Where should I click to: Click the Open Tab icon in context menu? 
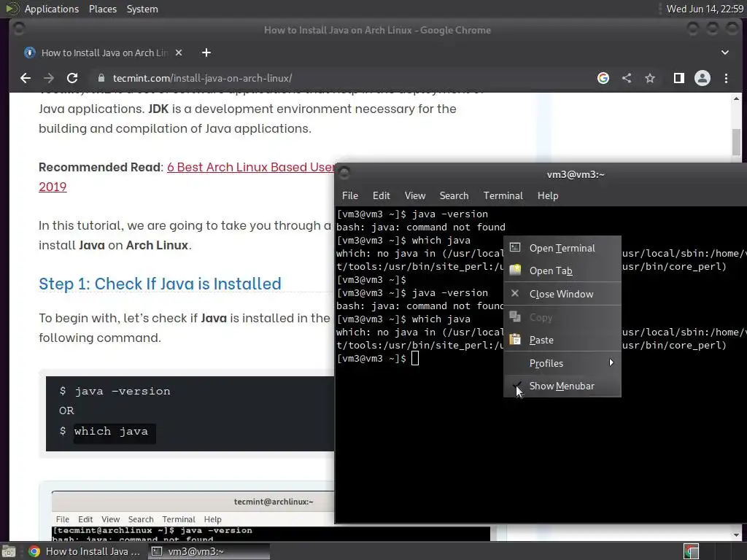[x=515, y=270]
